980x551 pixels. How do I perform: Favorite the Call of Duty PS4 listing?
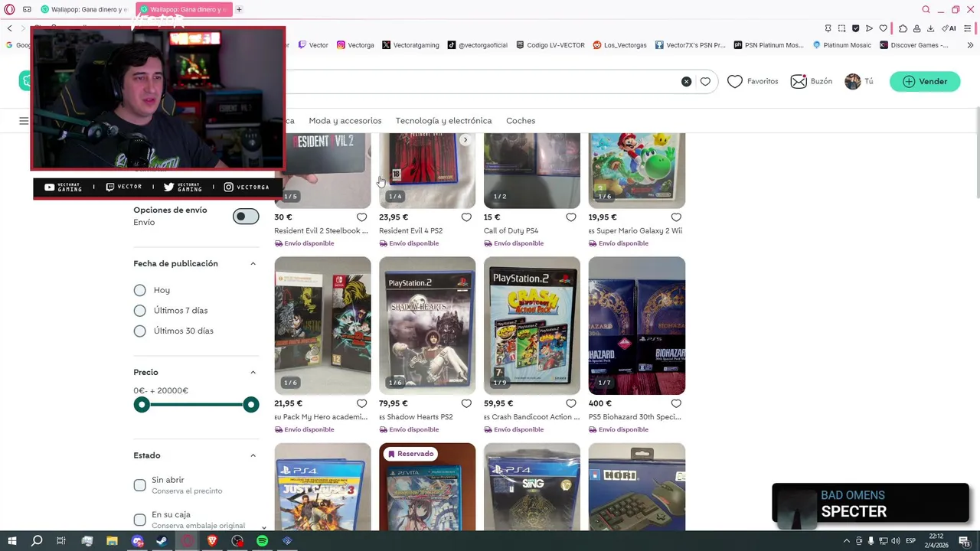[x=571, y=217]
